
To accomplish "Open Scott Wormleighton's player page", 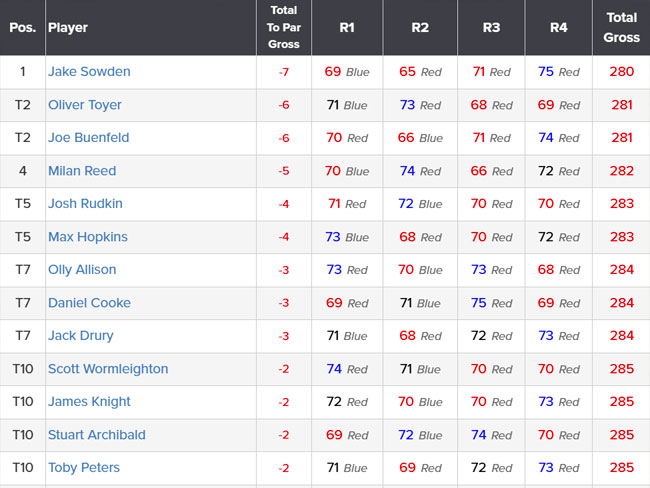I will pyautogui.click(x=108, y=369).
